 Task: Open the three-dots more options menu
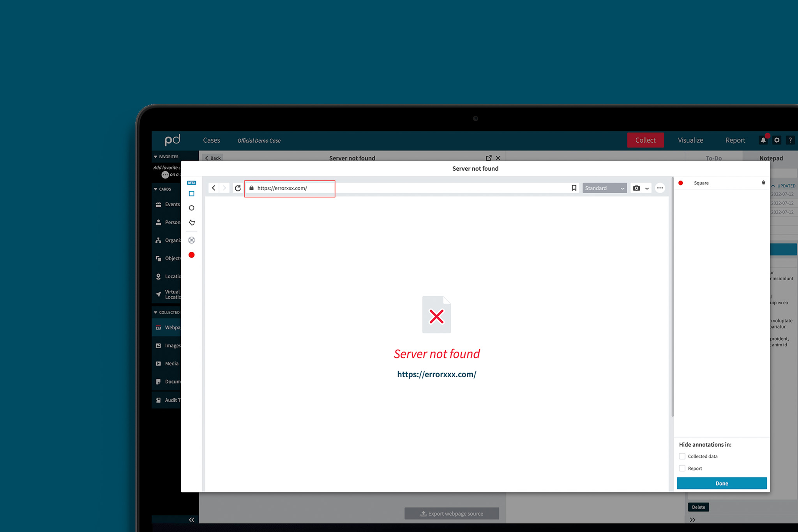[660, 188]
